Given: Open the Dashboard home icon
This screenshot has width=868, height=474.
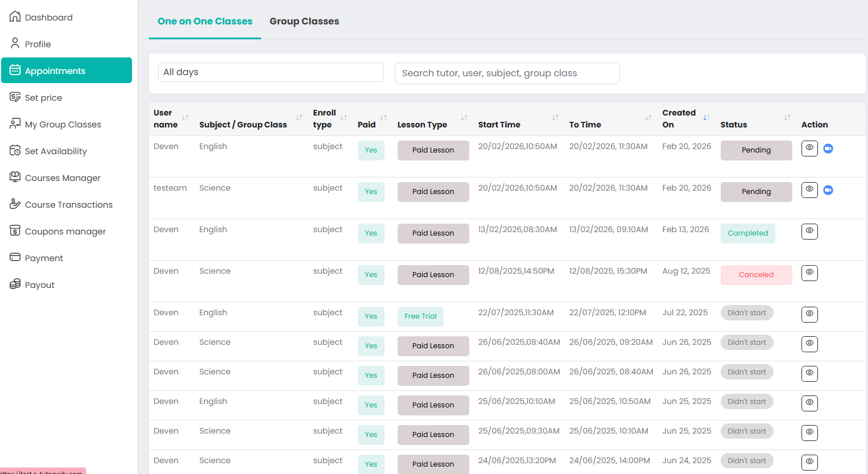Looking at the screenshot, I should [15, 17].
